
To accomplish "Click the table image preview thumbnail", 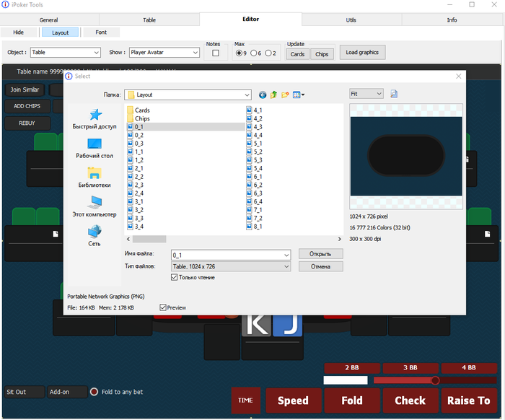I will 406,156.
